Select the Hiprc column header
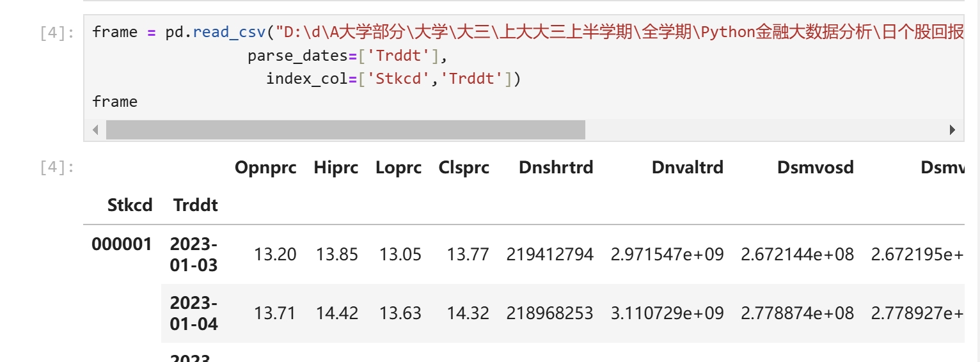The image size is (980, 362). 336,168
